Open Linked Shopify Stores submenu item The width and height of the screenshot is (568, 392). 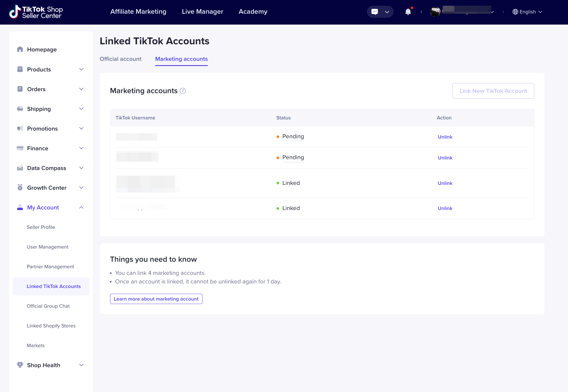coord(51,326)
